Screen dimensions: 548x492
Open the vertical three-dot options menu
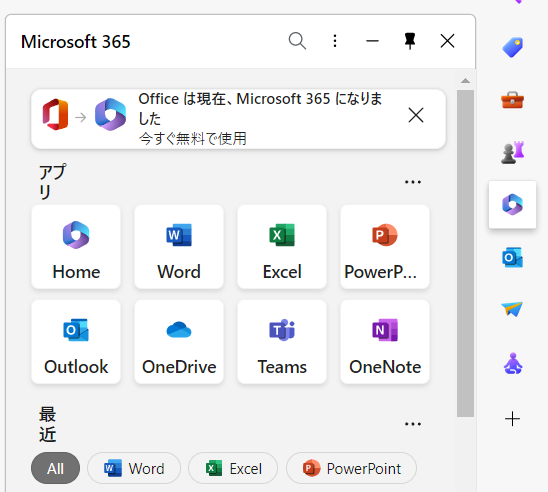coord(335,41)
